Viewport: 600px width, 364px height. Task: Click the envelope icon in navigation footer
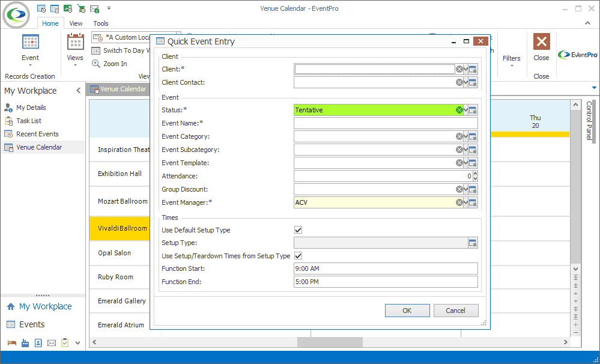pyautogui.click(x=52, y=343)
